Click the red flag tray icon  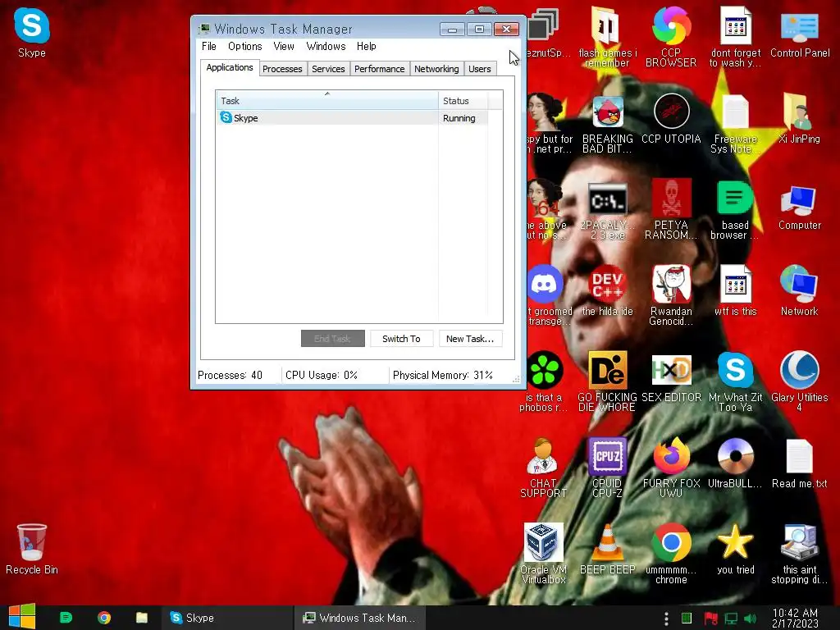711,619
